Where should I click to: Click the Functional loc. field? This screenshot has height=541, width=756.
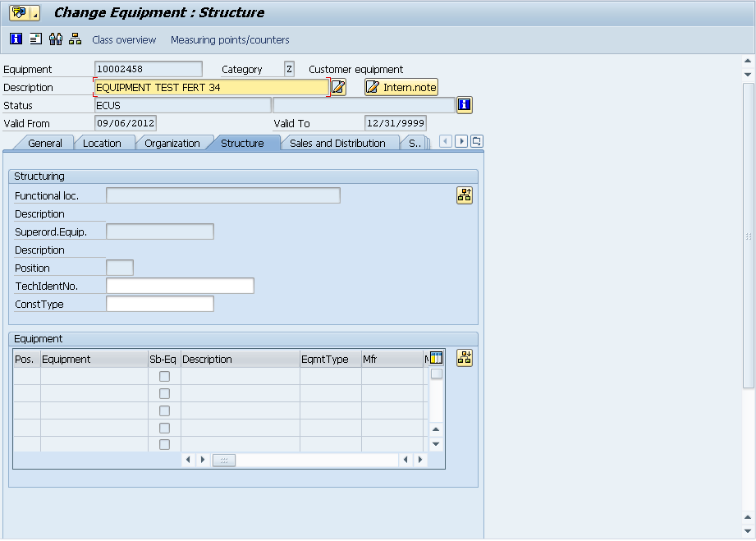(x=223, y=195)
